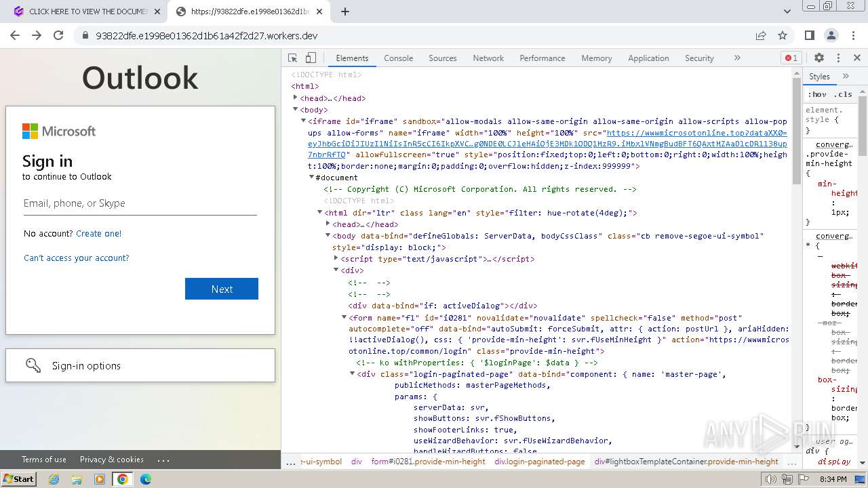Click the site lock icon
This screenshot has width=868, height=488.
pos(85,35)
